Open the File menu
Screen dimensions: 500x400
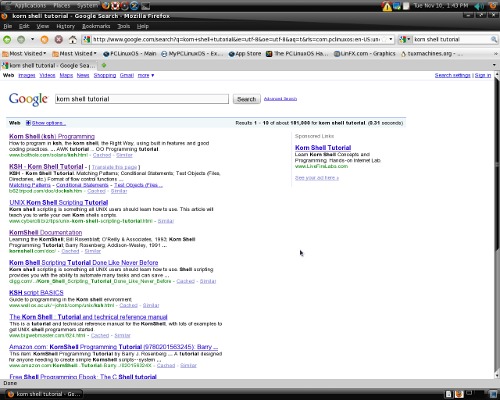point(8,26)
